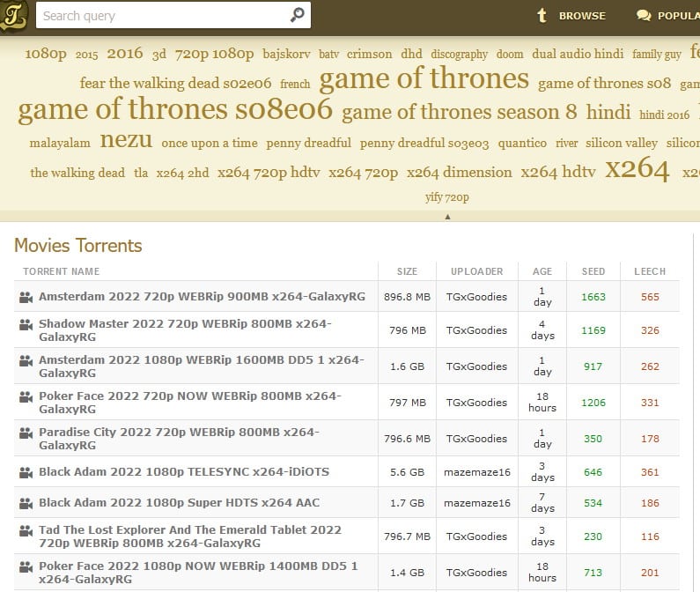The height and width of the screenshot is (592, 700).
Task: Sort torrents by the Seed column header
Action: pos(593,271)
